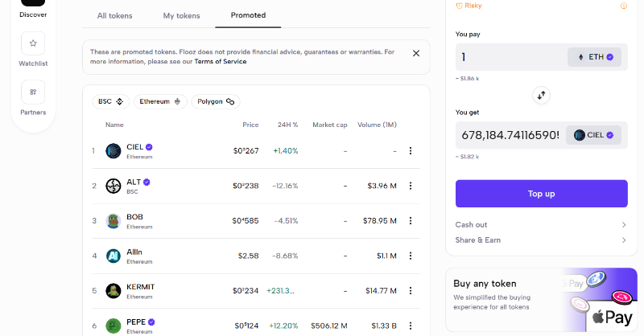Click the swap direction arrows icon
This screenshot has width=644, height=336.
[541, 95]
